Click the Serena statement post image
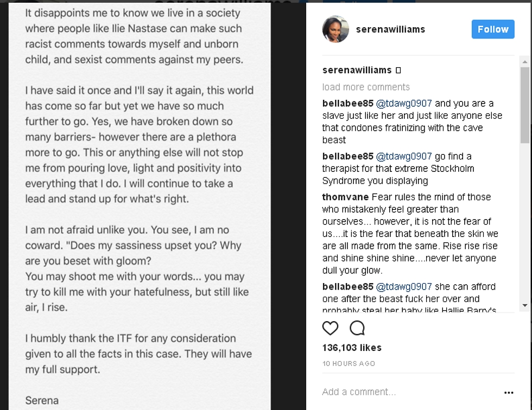Viewport: 532px width, 410px height. coord(140,206)
